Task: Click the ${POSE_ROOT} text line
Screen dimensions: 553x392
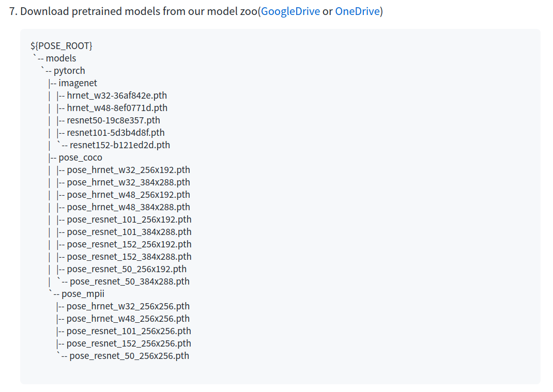Action: coord(62,46)
